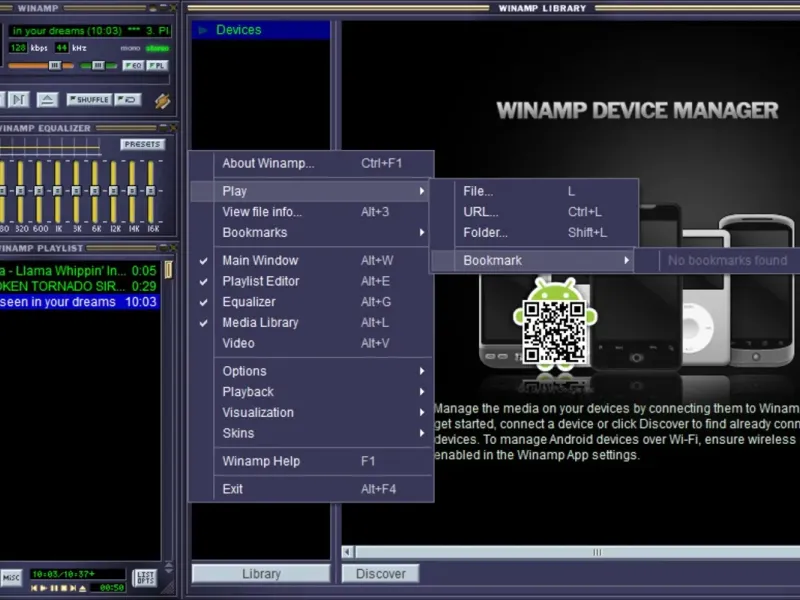Screen dimensions: 800x600
Task: Click the Android QR code image
Action: [555, 332]
